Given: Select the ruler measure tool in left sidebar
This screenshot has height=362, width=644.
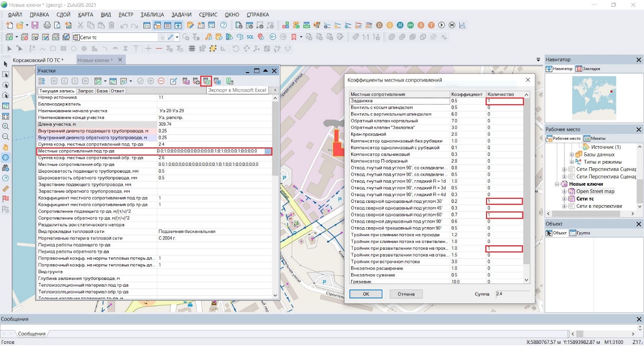Looking at the screenshot, I should click(x=5, y=188).
